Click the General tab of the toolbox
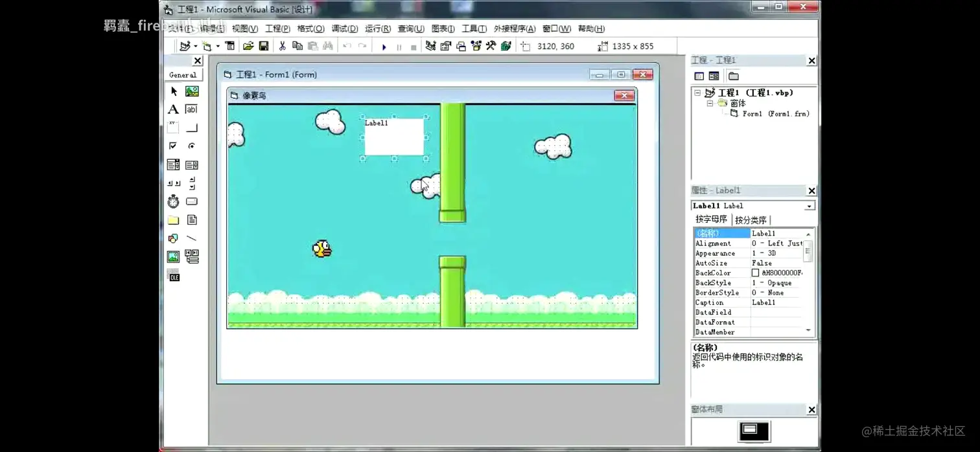 (183, 75)
